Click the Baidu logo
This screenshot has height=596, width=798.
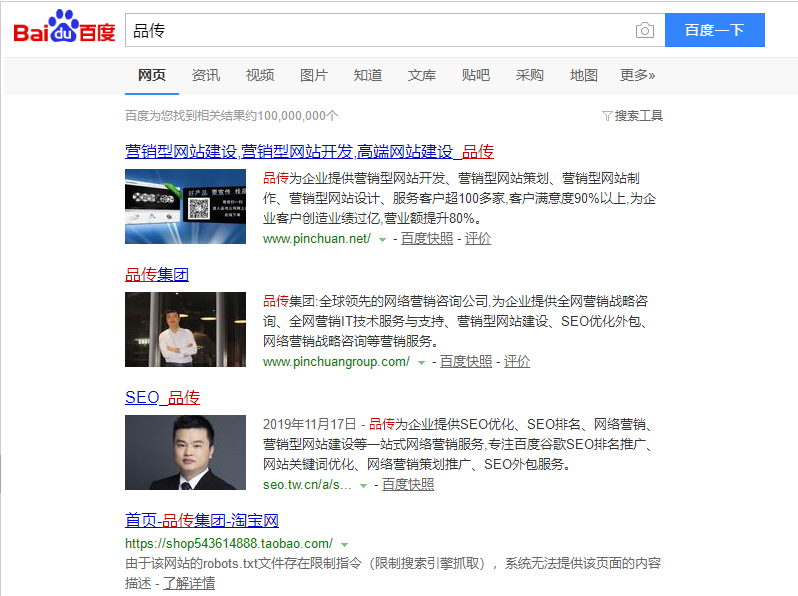point(65,27)
